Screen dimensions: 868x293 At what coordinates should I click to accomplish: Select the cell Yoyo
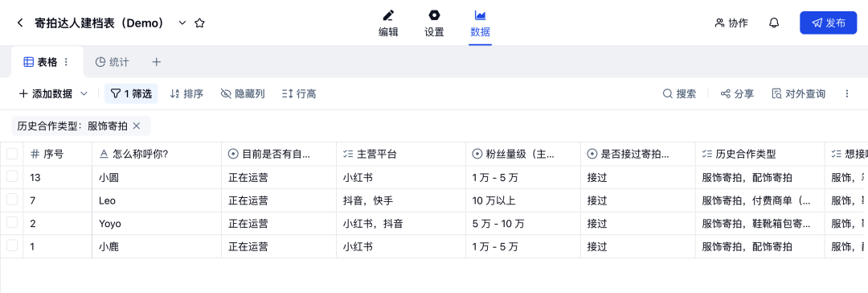coord(157,224)
